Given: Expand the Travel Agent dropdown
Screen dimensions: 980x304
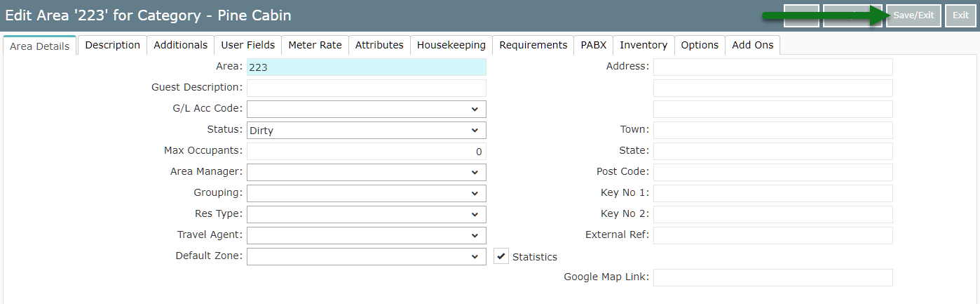Looking at the screenshot, I should click(x=366, y=235).
